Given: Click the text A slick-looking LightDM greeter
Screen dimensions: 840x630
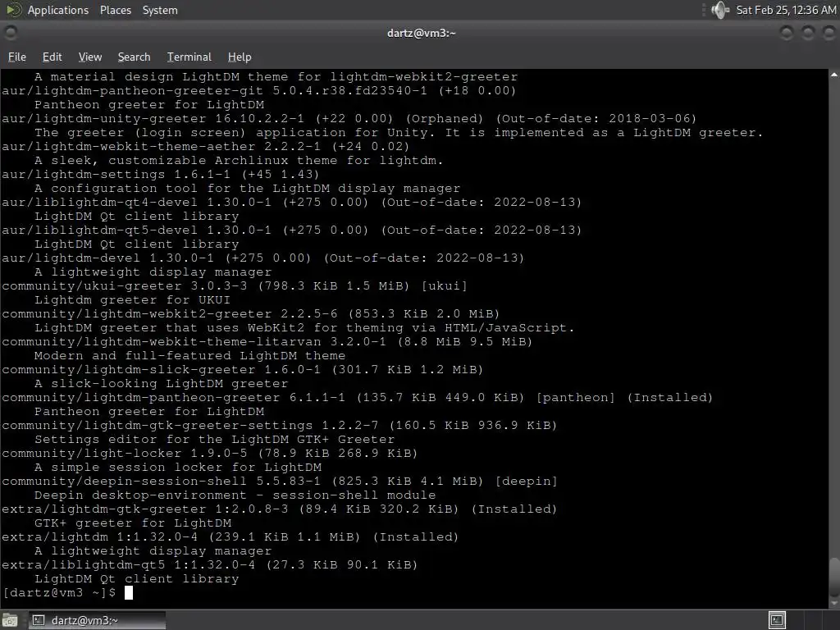Looking at the screenshot, I should click(x=162, y=383).
